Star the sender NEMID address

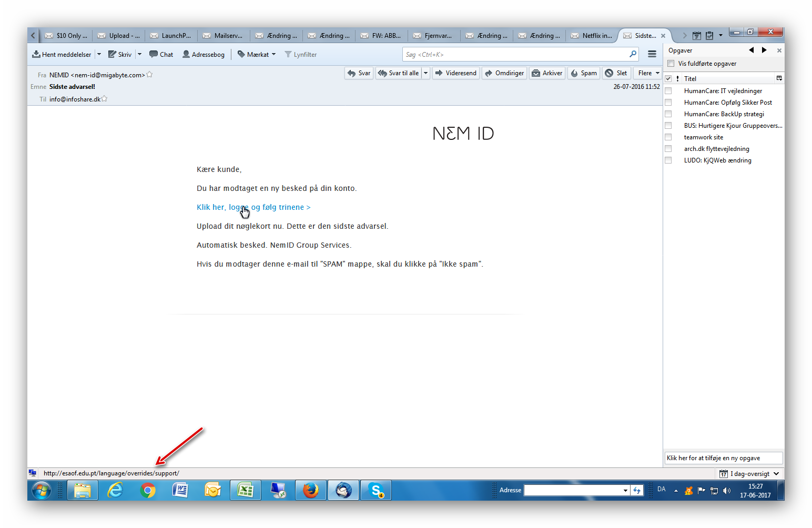pos(149,75)
